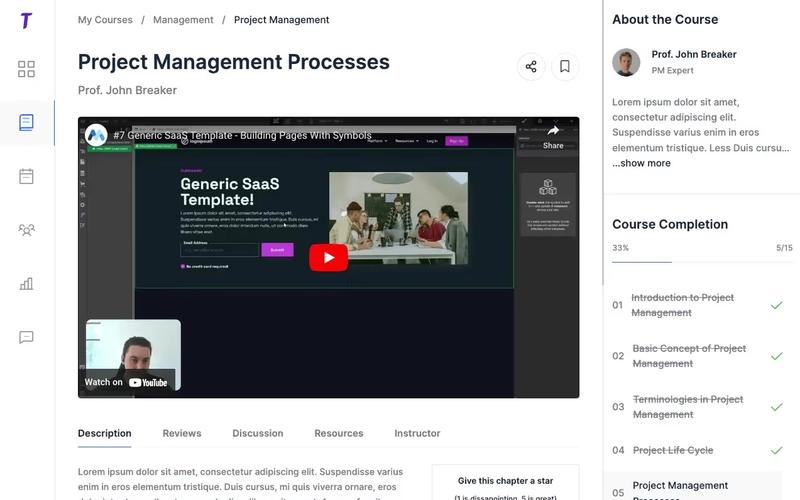
Task: Open the community people icon in sidebar
Action: click(27, 230)
